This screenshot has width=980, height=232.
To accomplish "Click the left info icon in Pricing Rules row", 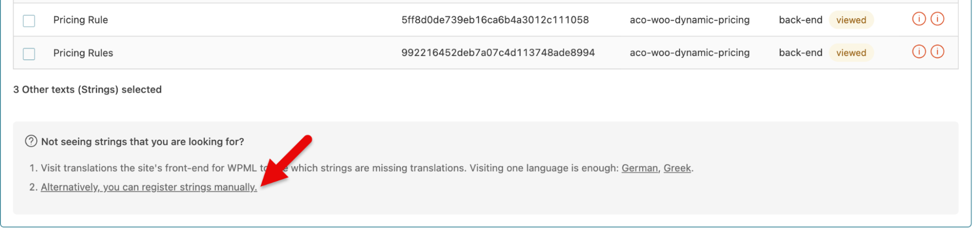I will [x=919, y=52].
